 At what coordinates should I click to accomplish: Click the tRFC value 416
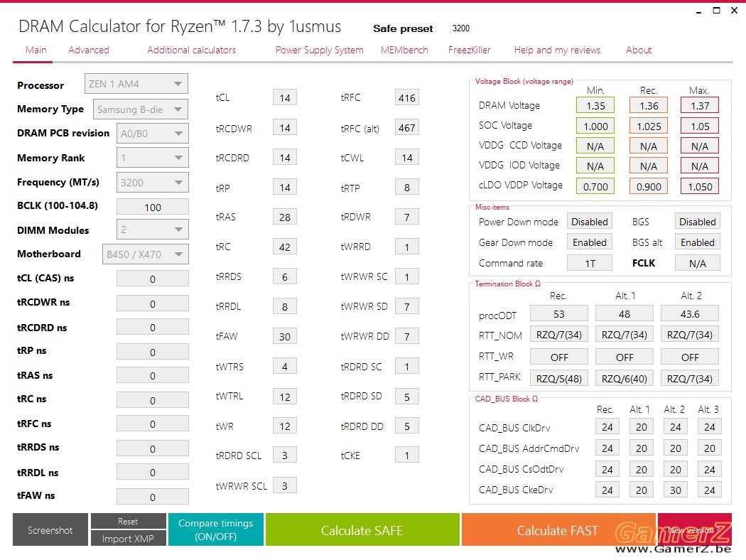(407, 97)
